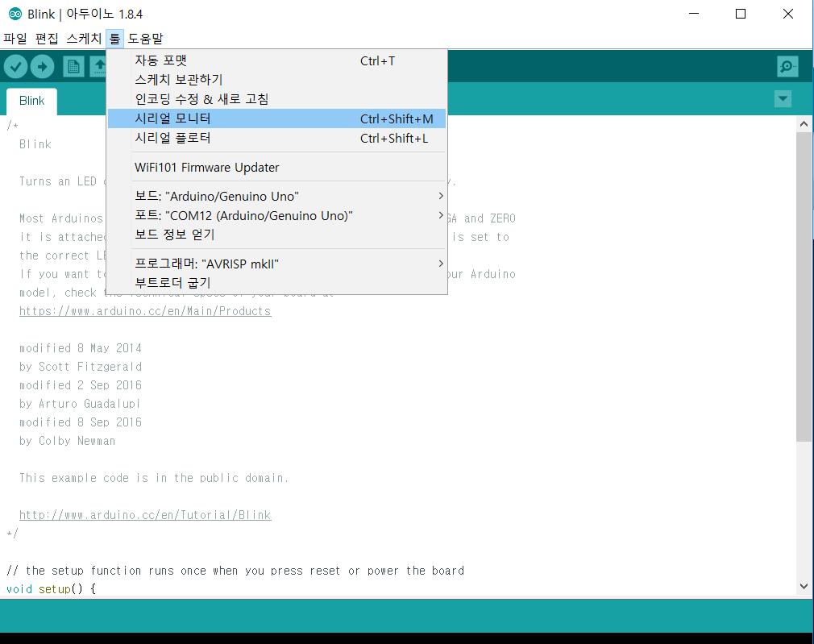The width and height of the screenshot is (814, 644).
Task: Choose 보드 정보 얻기
Action: [x=276, y=235]
